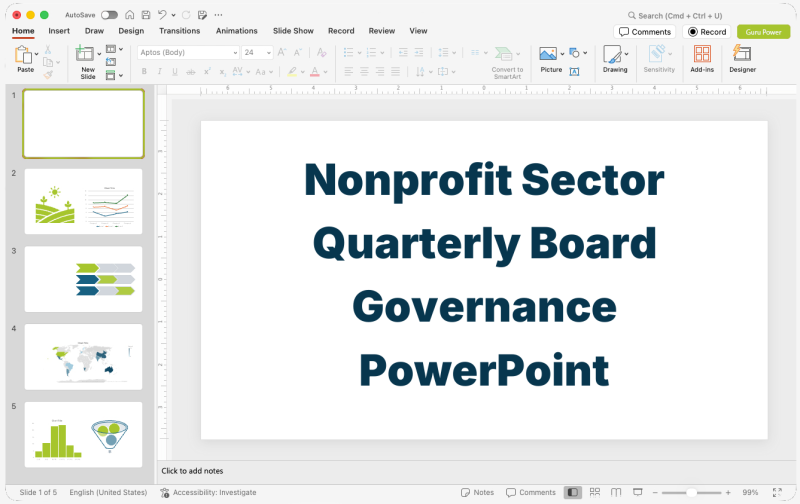Apply subscript formatting
Image resolution: width=800 pixels, height=504 pixels.
tap(222, 72)
